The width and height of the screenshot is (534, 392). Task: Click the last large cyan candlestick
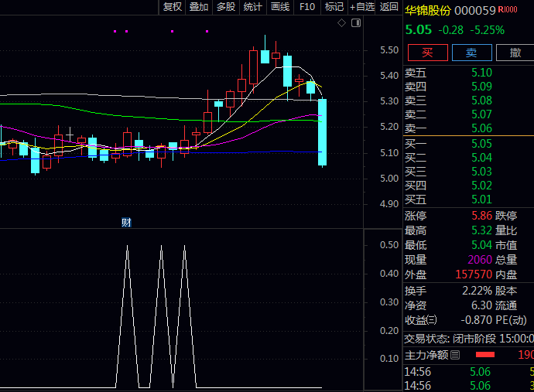coord(322,132)
